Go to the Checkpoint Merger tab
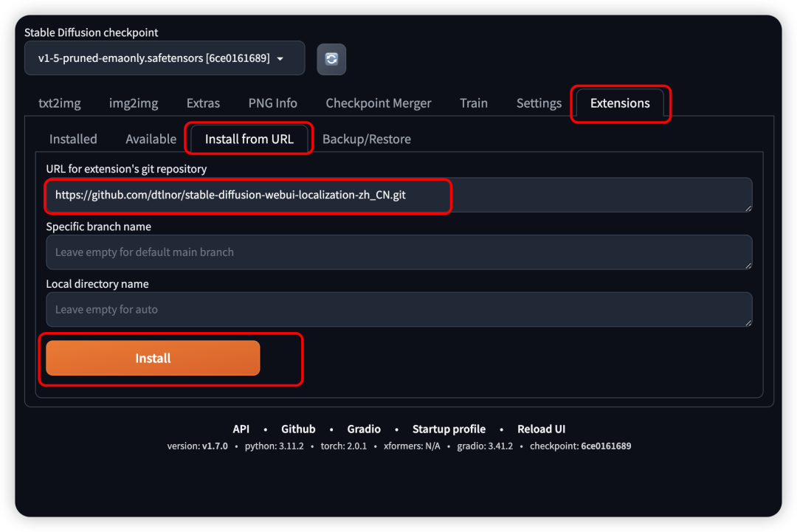 coord(378,103)
